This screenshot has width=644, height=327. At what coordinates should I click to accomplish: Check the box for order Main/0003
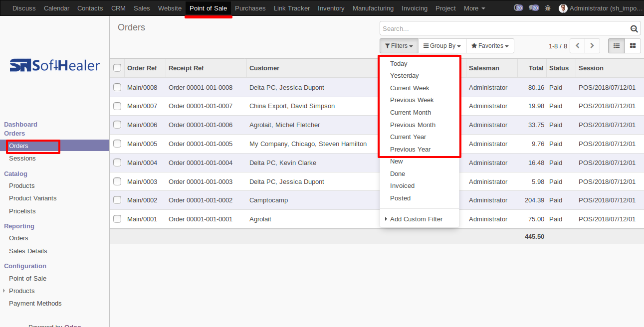(x=117, y=181)
